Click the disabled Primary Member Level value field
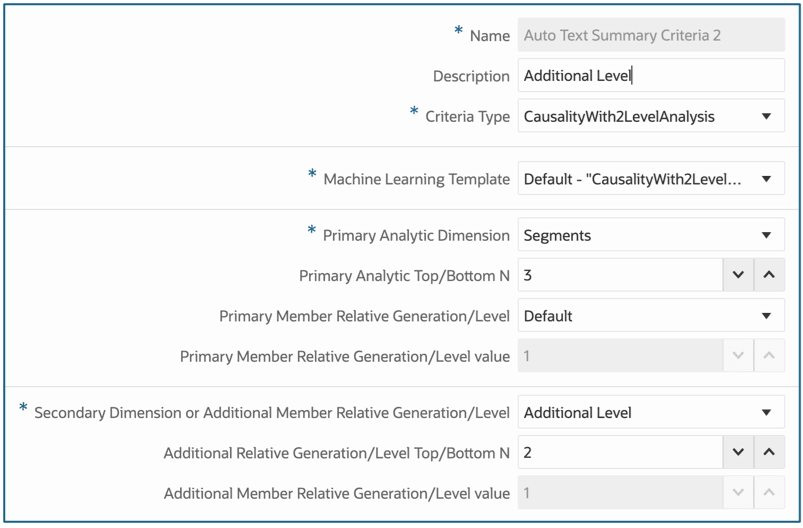Screen dimensions: 803x528 [620, 356]
